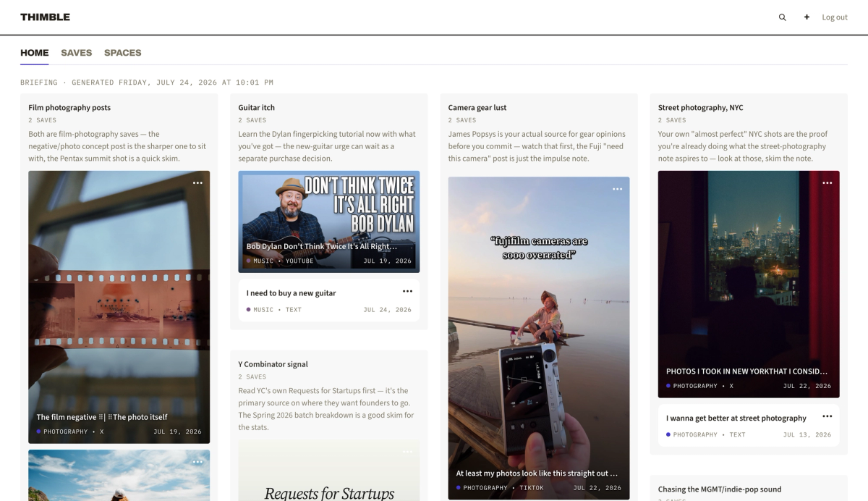The width and height of the screenshot is (868, 501).
Task: Click the briefing generated timestamp line
Action: [147, 83]
